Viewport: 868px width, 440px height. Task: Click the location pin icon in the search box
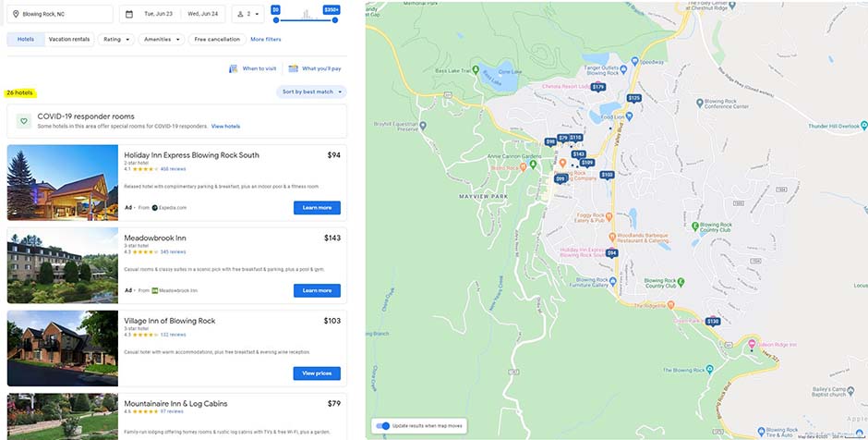(16, 14)
